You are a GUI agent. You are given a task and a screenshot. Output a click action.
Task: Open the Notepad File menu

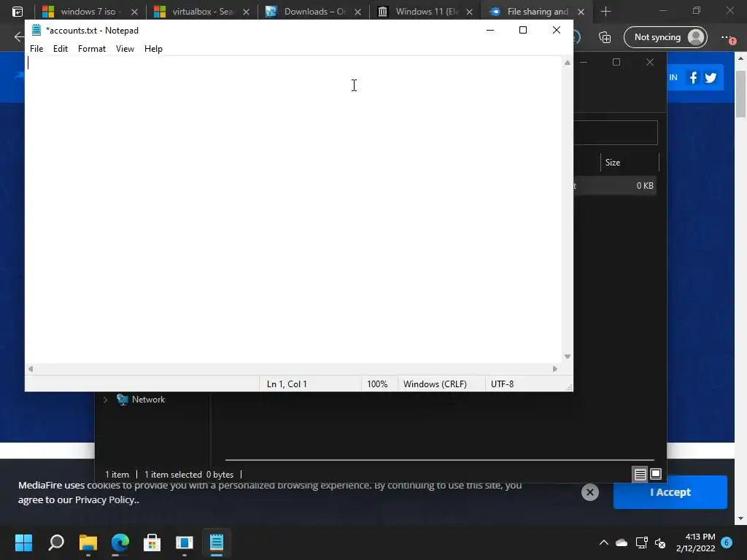36,49
